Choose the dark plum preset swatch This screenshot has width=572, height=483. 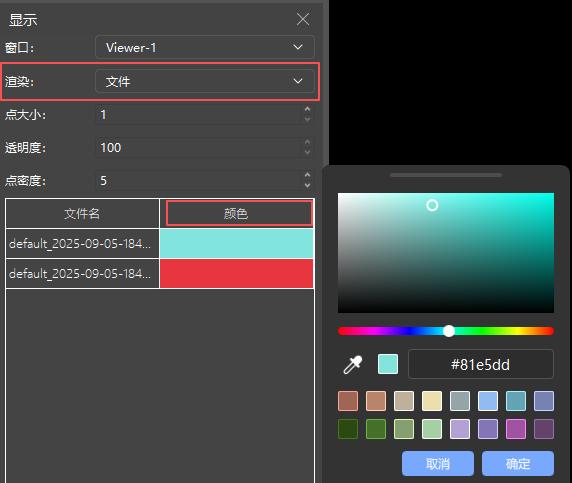point(544,429)
